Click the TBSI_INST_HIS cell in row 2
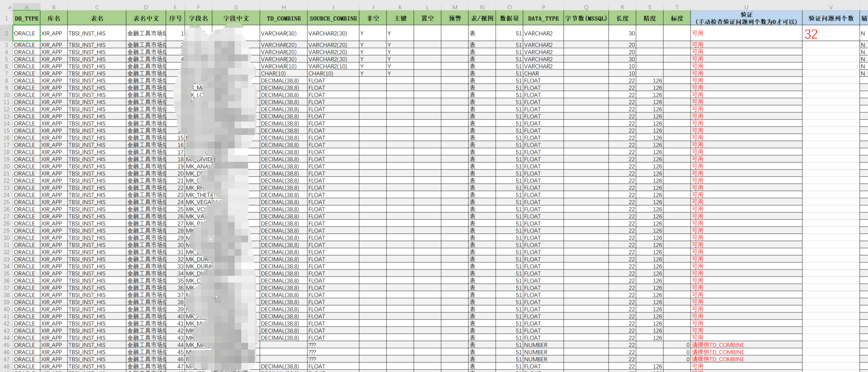Viewport: 868px width, 372px height. pos(97,33)
